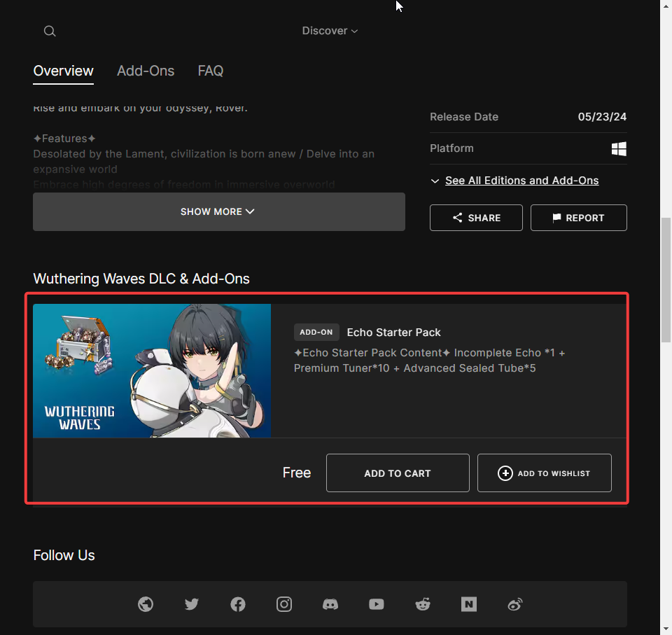
Task: Open the Twitter social icon
Action: [x=191, y=604]
